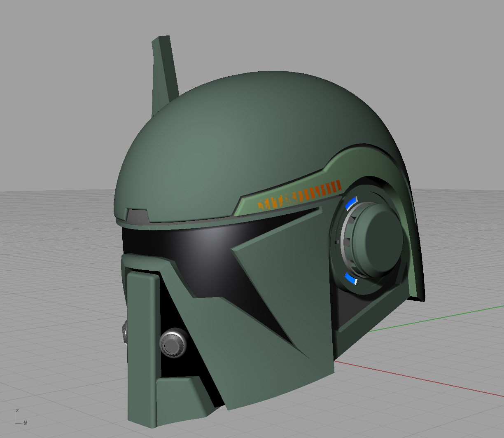Click the world axes icon in viewport corner
The image size is (504, 438).
pyautogui.click(x=20, y=417)
